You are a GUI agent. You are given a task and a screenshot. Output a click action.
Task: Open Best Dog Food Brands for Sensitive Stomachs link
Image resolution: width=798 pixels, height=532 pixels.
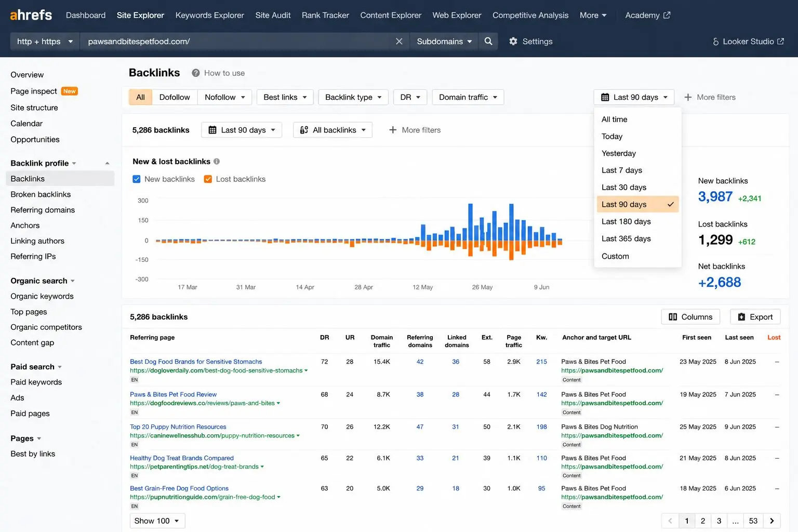point(196,362)
